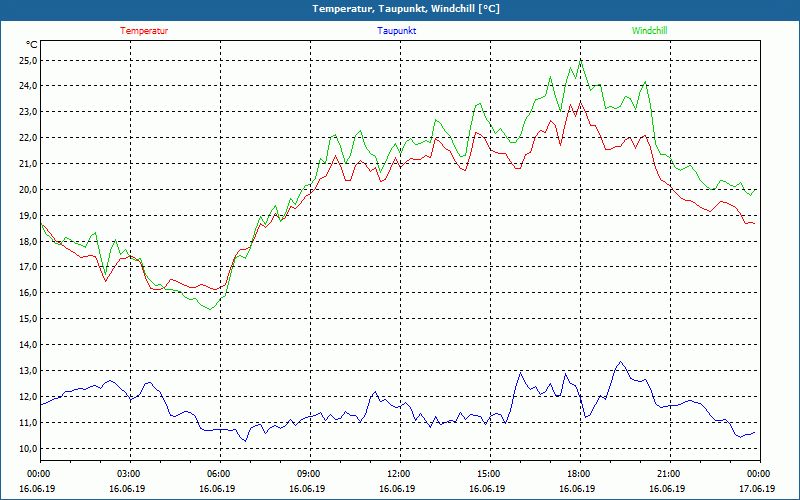This screenshot has height=500, width=800.
Task: Click the 16,0 y-axis value
Action: point(29,293)
